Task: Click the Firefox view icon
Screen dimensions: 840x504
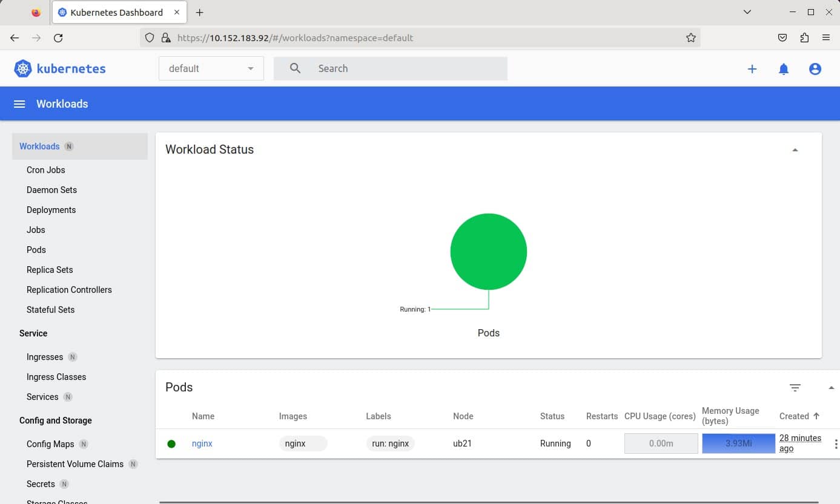Action: (36, 12)
